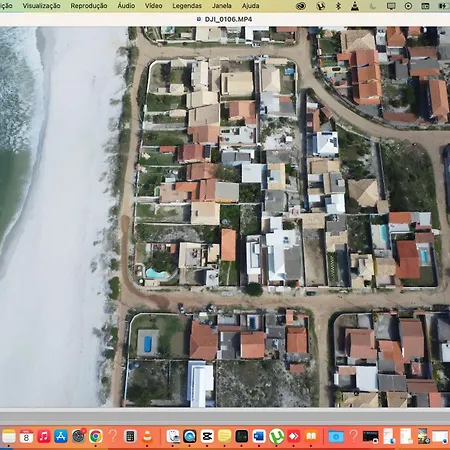The height and width of the screenshot is (450, 450).
Task: Open the Calculator in the Dock
Action: click(130, 436)
